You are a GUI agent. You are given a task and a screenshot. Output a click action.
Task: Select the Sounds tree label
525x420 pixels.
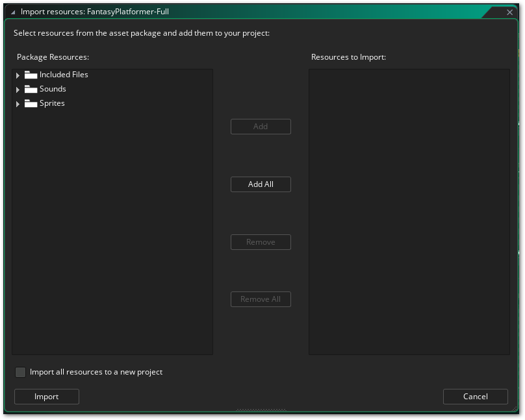(x=53, y=89)
